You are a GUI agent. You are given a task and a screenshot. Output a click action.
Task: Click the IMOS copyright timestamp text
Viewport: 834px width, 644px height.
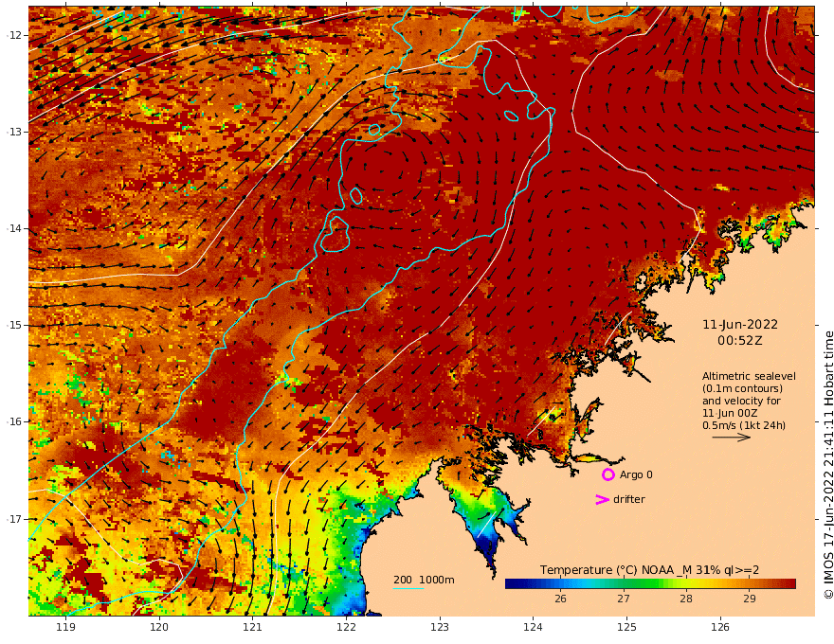[828, 465]
